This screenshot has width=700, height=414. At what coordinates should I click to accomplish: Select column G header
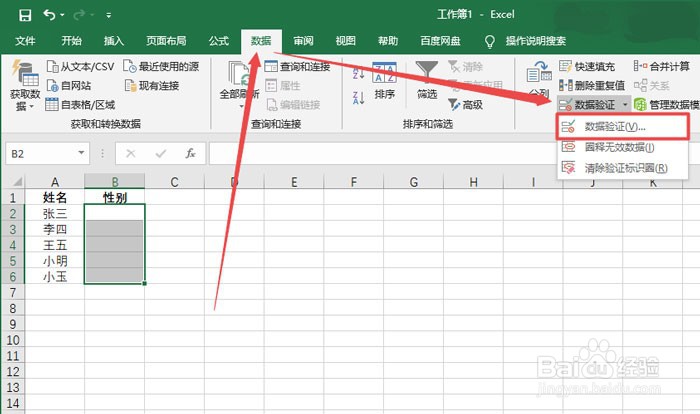(x=414, y=182)
